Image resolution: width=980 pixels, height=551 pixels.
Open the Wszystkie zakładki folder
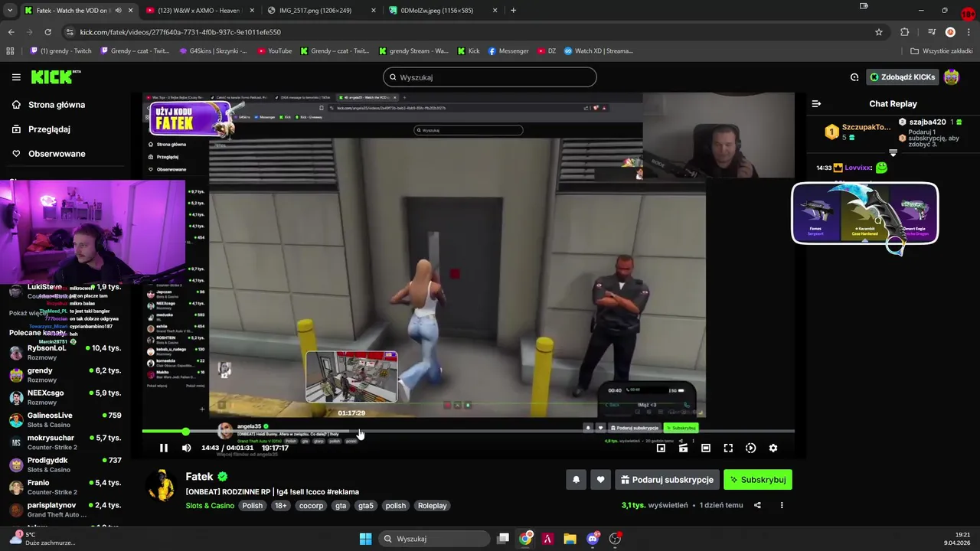click(942, 51)
